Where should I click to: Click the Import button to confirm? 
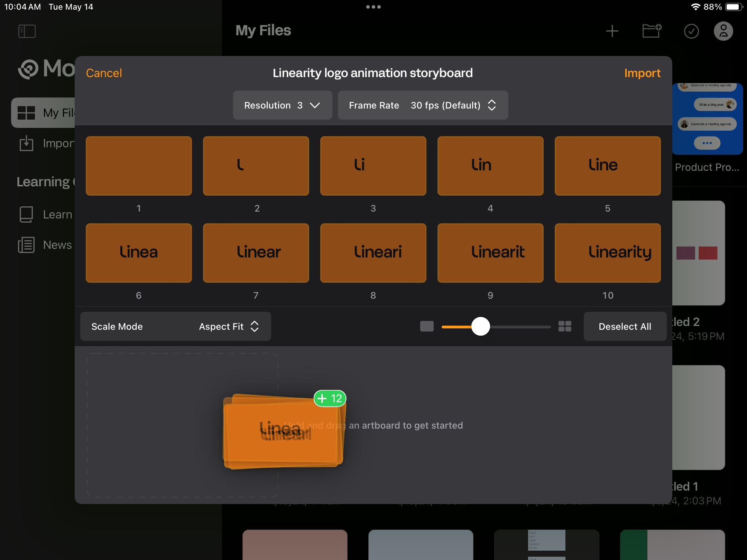[642, 73]
